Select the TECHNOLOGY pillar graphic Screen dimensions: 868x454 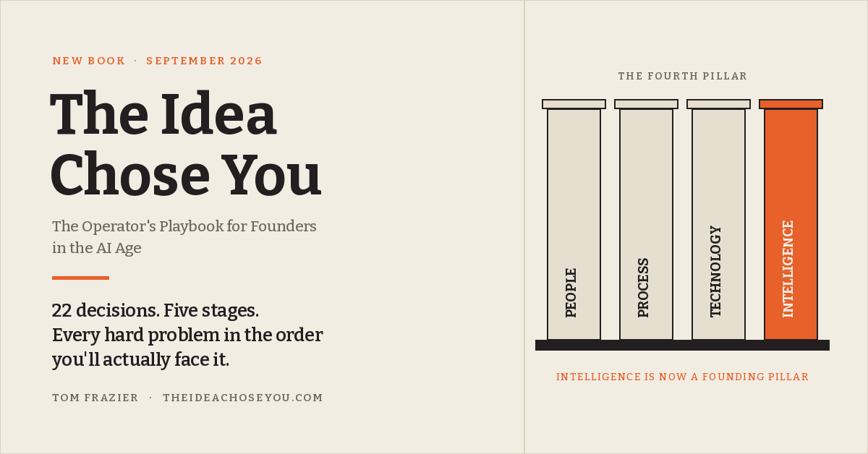(718, 224)
